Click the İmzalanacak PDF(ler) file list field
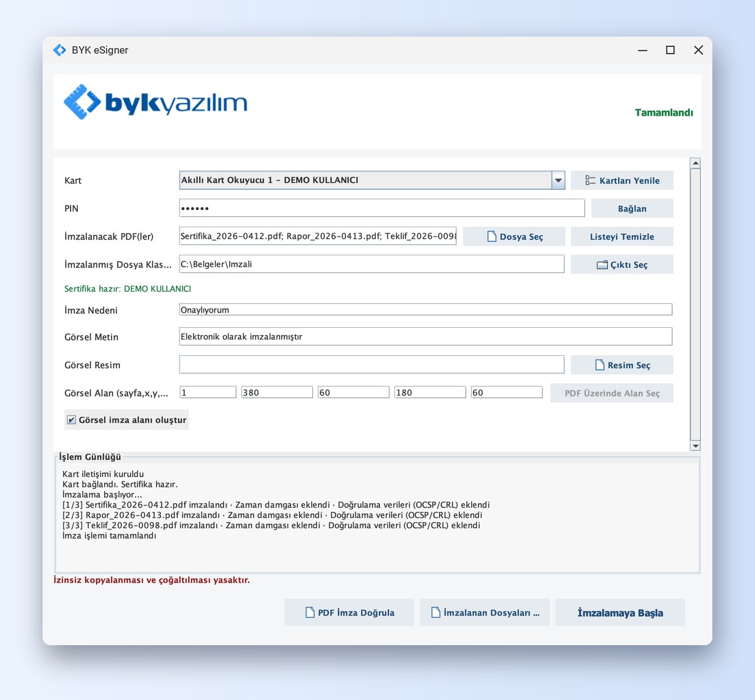Image resolution: width=755 pixels, height=700 pixels. [x=318, y=236]
